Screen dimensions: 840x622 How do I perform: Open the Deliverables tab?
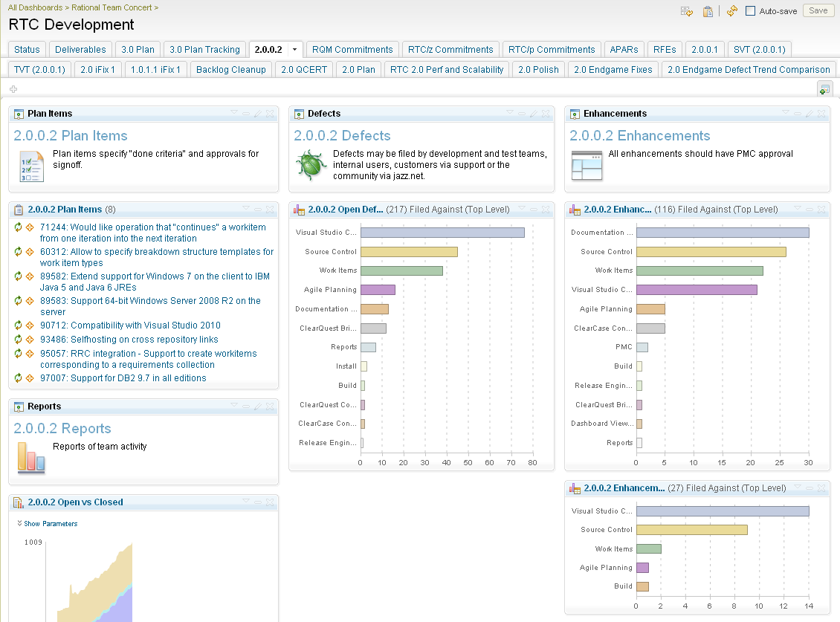point(80,49)
